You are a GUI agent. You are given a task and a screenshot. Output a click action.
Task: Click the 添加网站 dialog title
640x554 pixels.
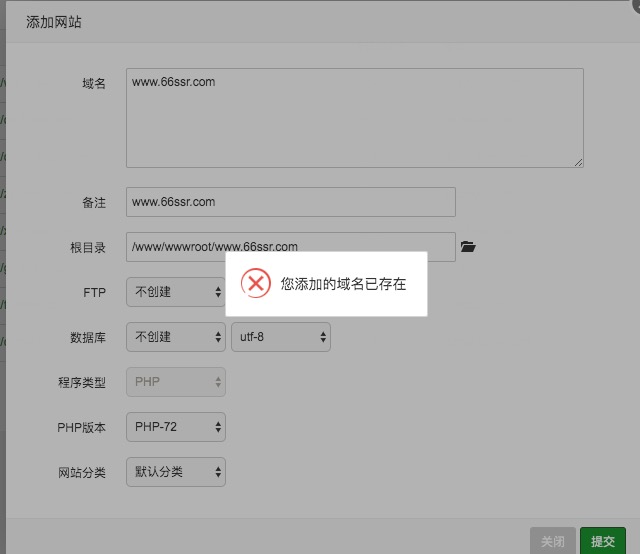[54, 22]
